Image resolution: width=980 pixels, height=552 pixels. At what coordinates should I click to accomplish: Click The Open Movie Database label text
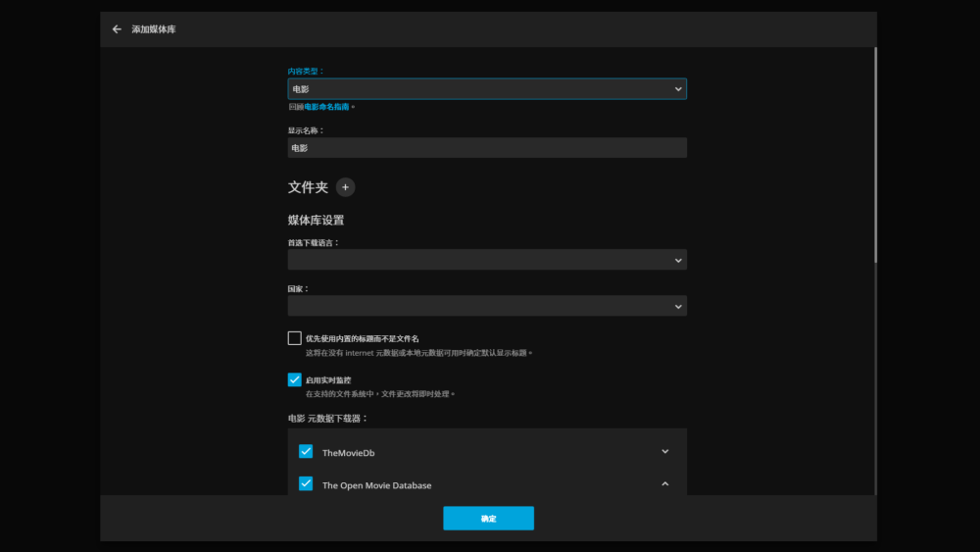(376, 485)
